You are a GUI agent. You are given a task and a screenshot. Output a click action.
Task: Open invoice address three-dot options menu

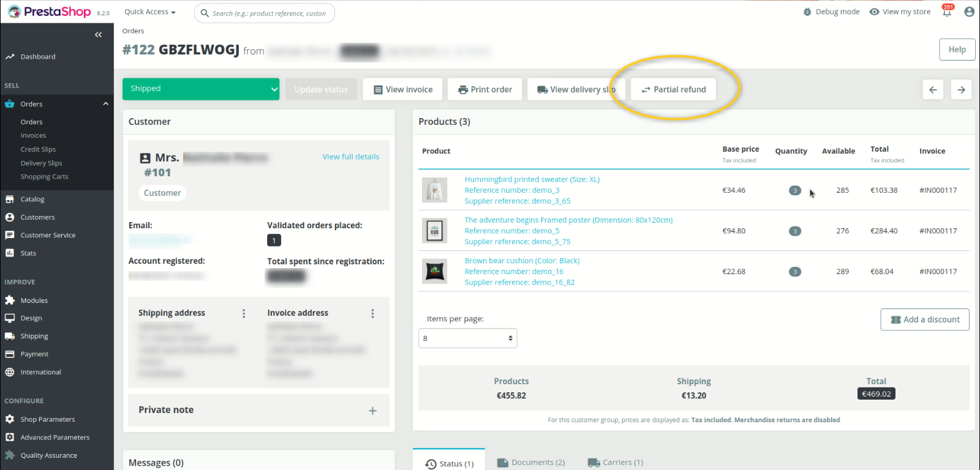(x=372, y=313)
